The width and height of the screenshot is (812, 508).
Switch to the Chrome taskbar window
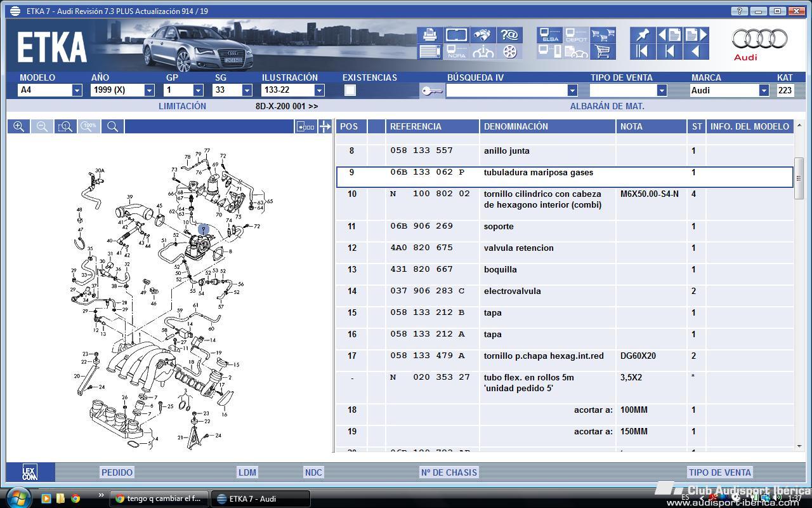pos(158,498)
